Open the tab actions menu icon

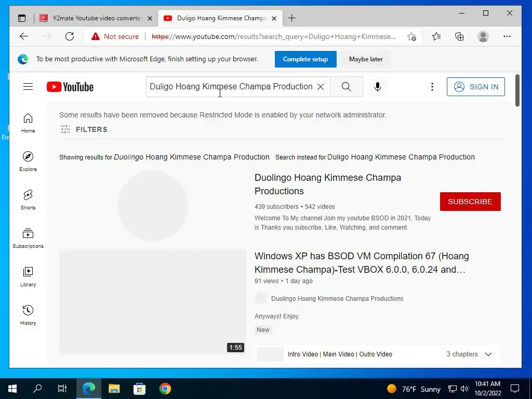(x=22, y=18)
